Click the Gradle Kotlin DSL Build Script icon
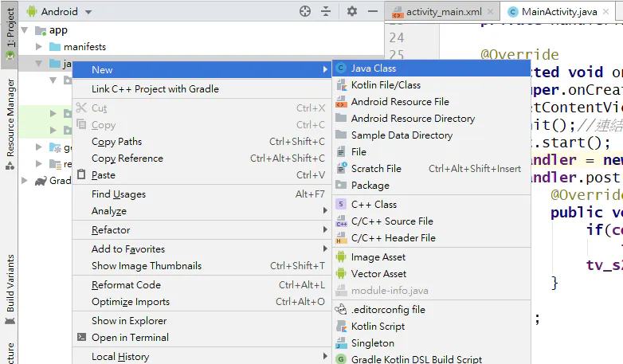This screenshot has width=623, height=364. (341, 359)
